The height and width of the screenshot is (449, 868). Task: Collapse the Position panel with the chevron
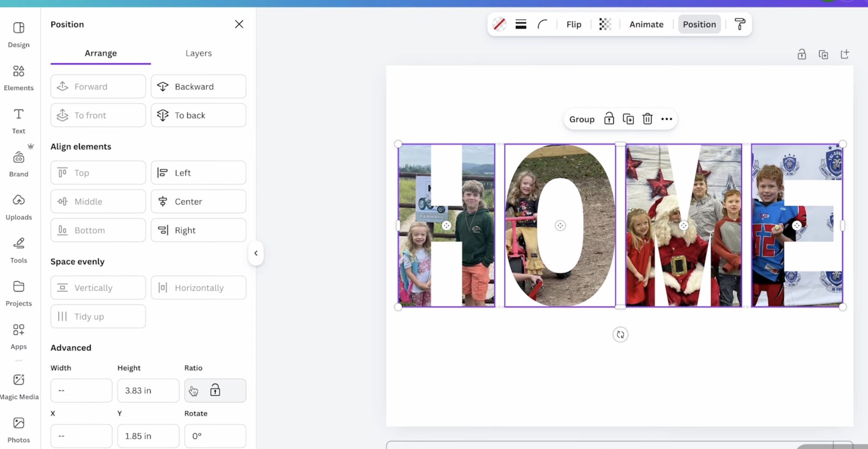coord(256,253)
